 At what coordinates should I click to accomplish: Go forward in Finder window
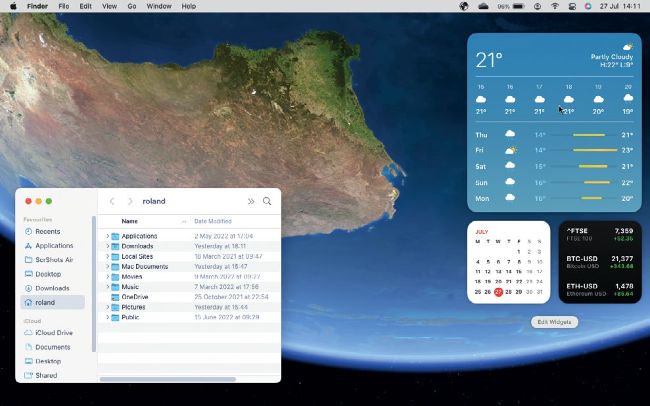click(x=130, y=201)
